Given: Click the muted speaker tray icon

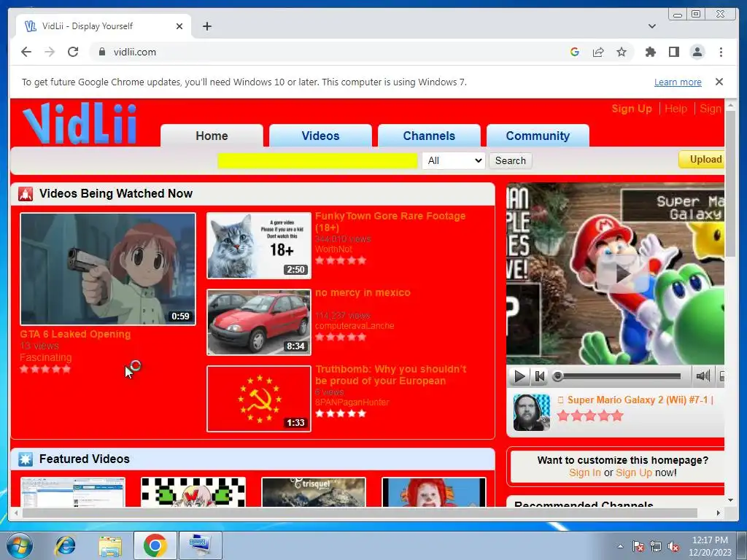Looking at the screenshot, I should coord(673,546).
